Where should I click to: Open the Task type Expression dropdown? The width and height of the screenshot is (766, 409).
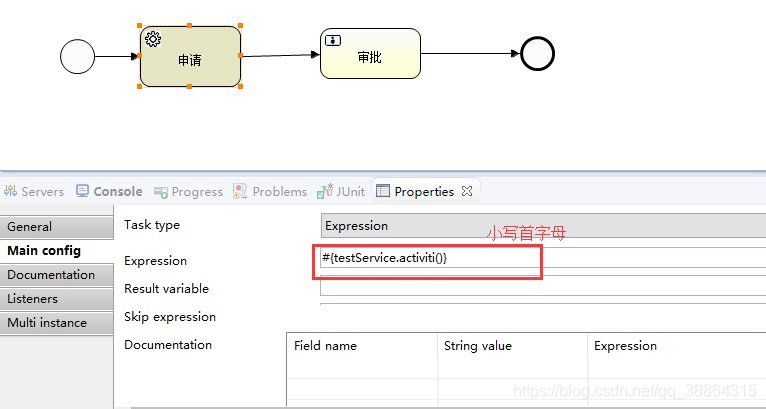(x=543, y=226)
